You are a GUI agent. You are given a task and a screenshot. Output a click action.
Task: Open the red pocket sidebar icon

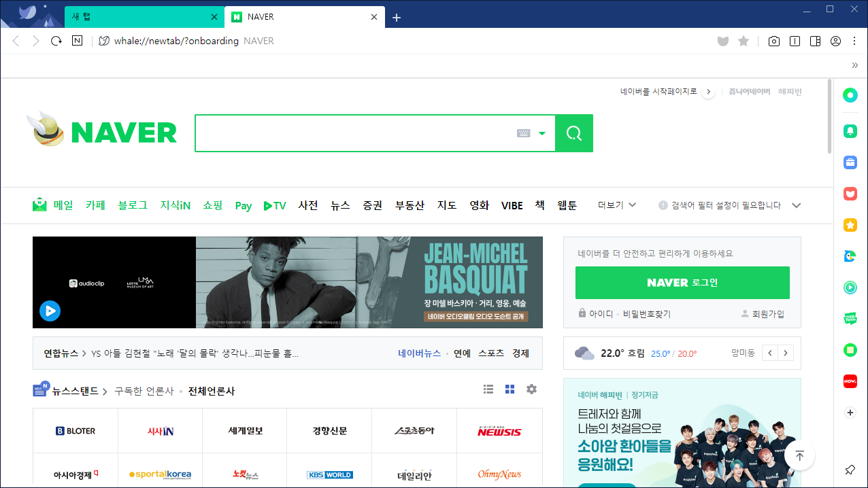click(x=850, y=194)
